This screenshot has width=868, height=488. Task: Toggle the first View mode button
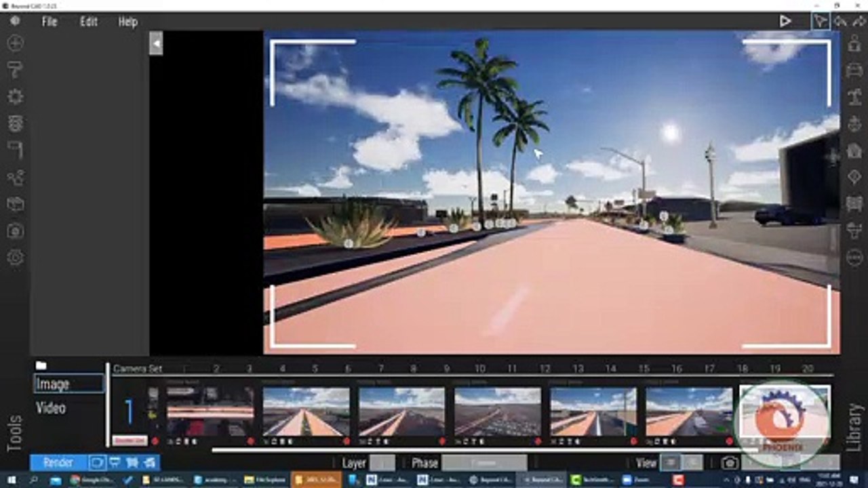671,463
